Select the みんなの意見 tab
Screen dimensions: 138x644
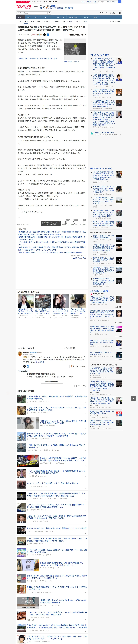pos(73,17)
